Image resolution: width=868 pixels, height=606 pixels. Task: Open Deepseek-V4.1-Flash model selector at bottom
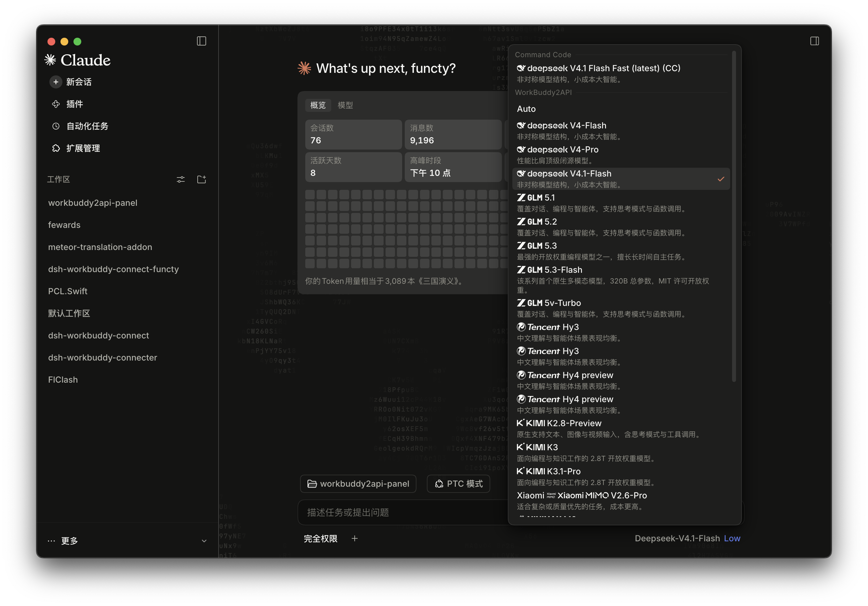677,538
